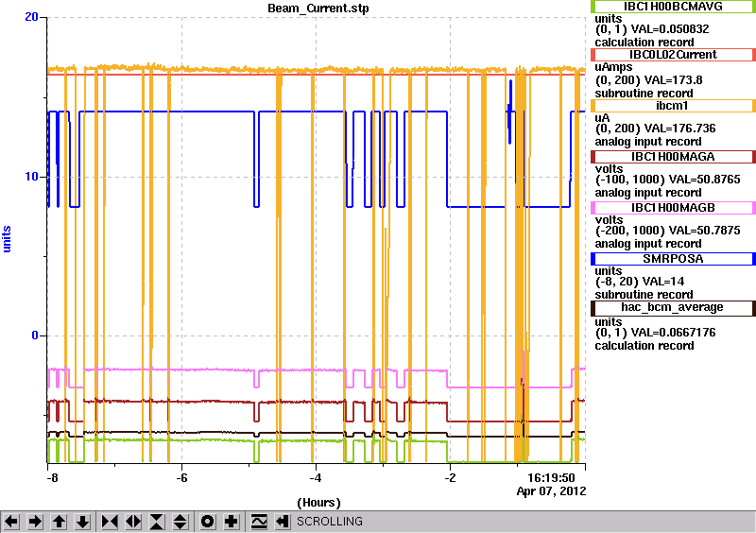The width and height of the screenshot is (756, 533).
Task: Click the vertical zoom-out icon
Action: pyautogui.click(x=180, y=522)
